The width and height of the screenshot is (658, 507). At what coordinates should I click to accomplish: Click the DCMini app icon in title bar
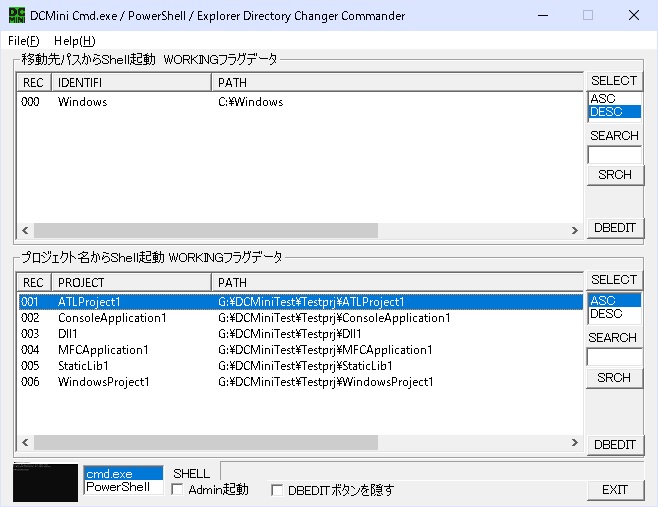[16, 16]
